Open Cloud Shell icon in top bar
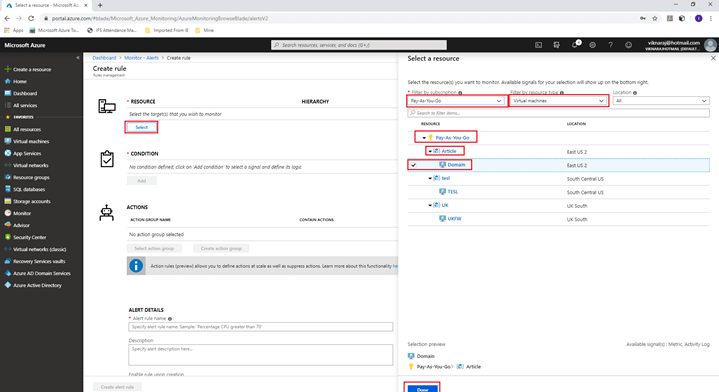 click(538, 45)
